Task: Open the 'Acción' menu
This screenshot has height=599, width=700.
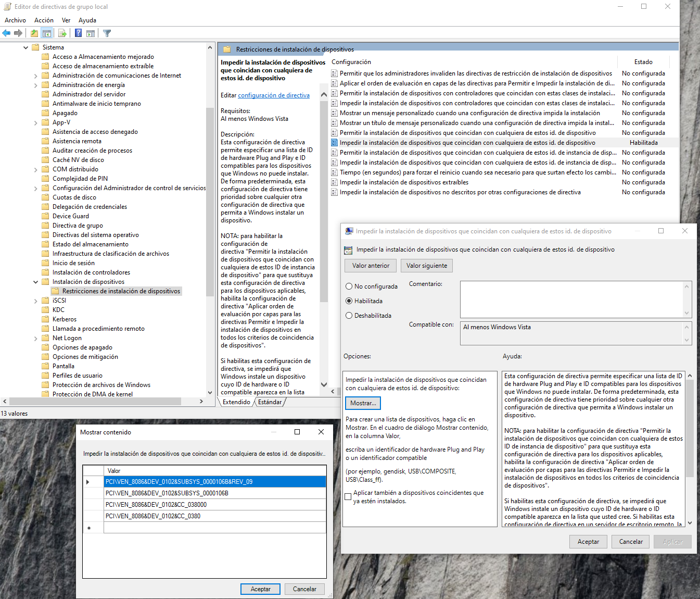Action: coord(44,20)
